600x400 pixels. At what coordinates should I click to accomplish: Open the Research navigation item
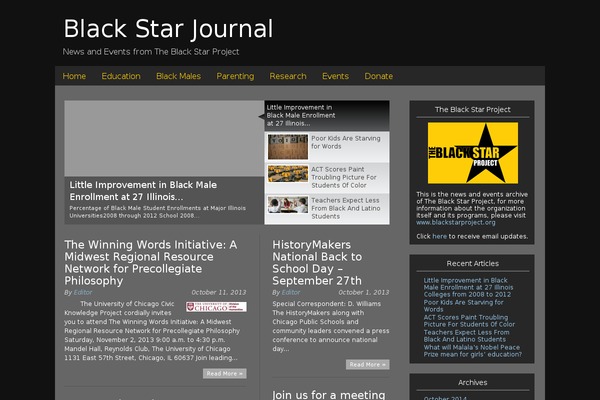point(288,76)
